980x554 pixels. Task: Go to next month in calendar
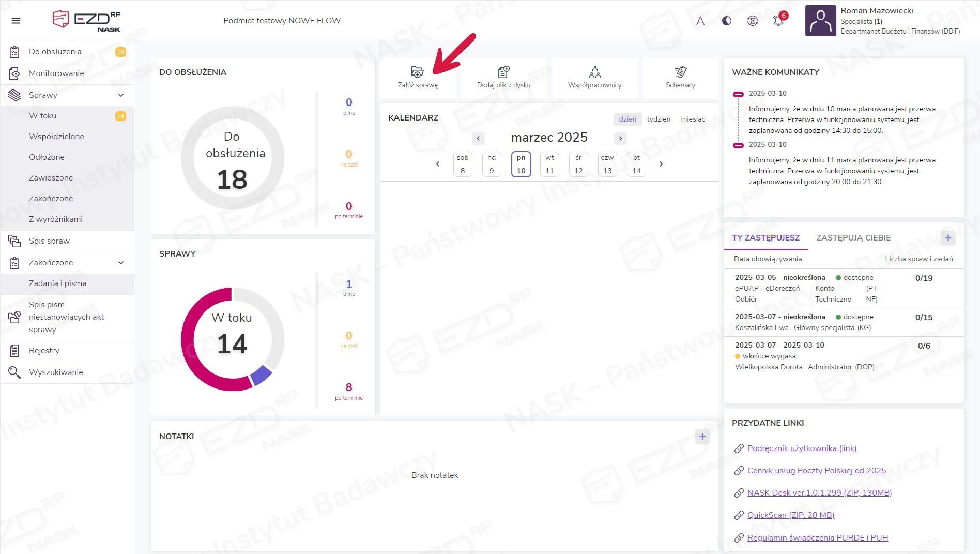coord(620,138)
